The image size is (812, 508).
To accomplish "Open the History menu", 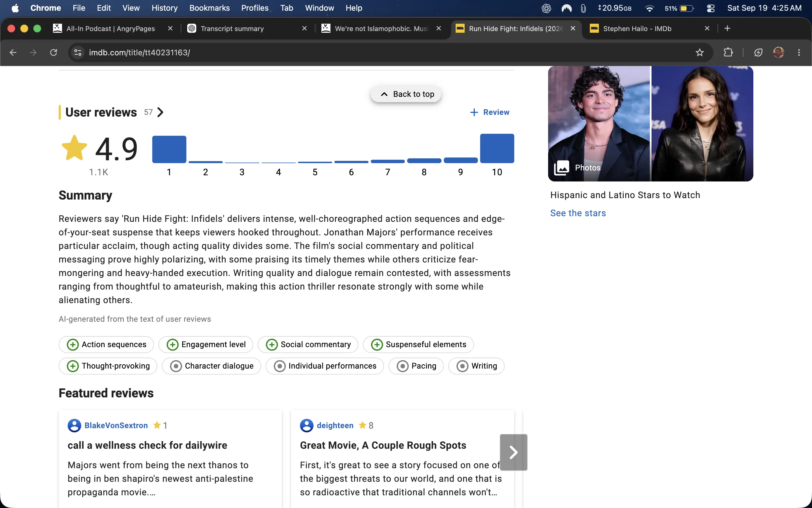I will coord(164,8).
